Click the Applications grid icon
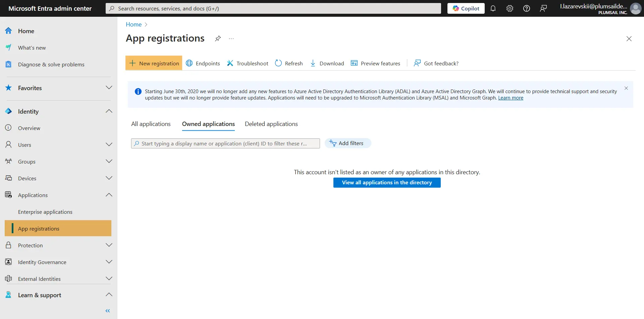This screenshot has width=644, height=319. pyautogui.click(x=8, y=195)
